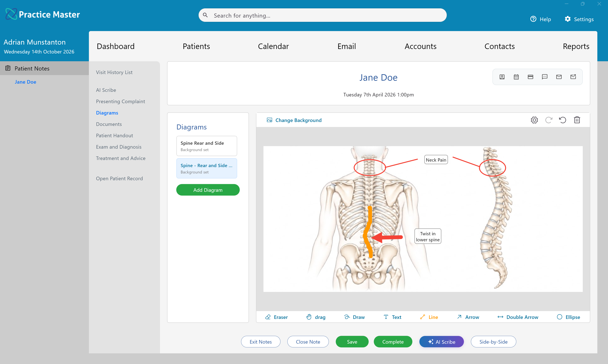Screen dimensions: 608x364
Task: Select Jane Doe under Patient Notes
Action: pos(26,82)
